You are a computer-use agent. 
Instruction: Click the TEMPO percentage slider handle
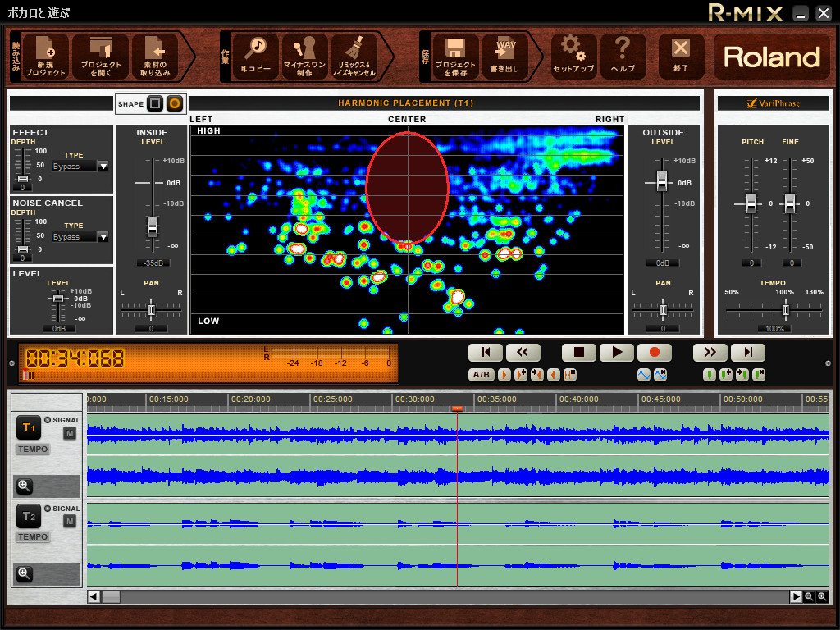point(785,309)
